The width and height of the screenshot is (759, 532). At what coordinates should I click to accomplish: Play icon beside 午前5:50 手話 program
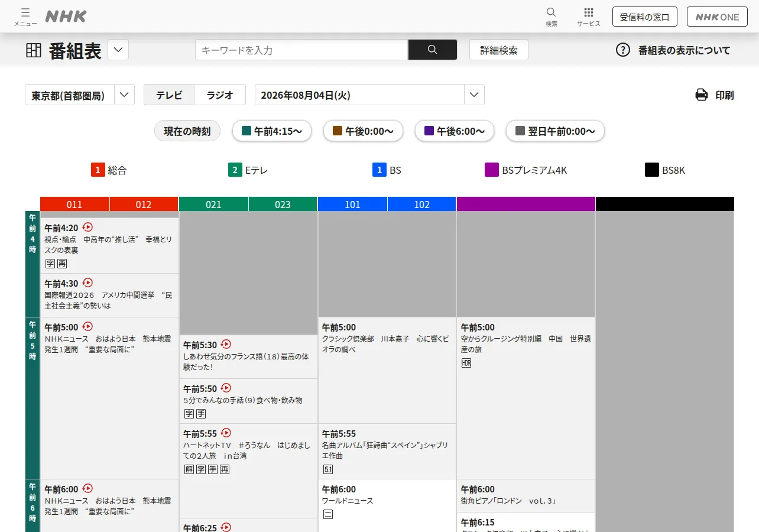tap(226, 388)
